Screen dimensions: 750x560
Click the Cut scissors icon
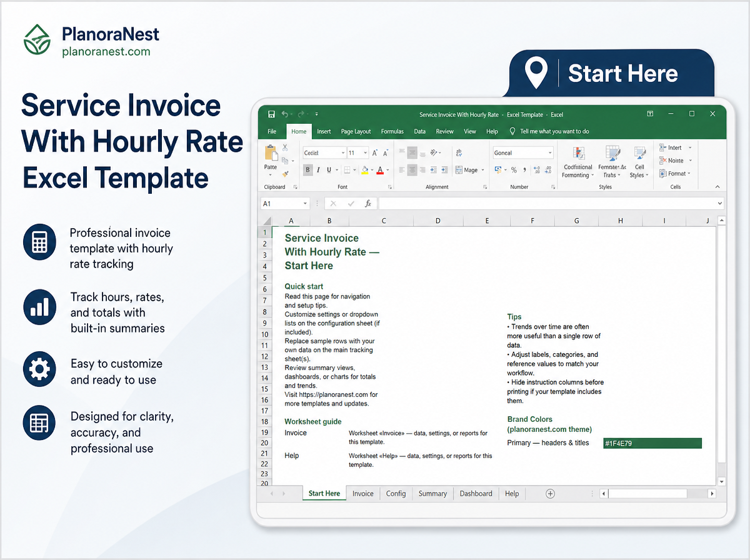coord(285,147)
